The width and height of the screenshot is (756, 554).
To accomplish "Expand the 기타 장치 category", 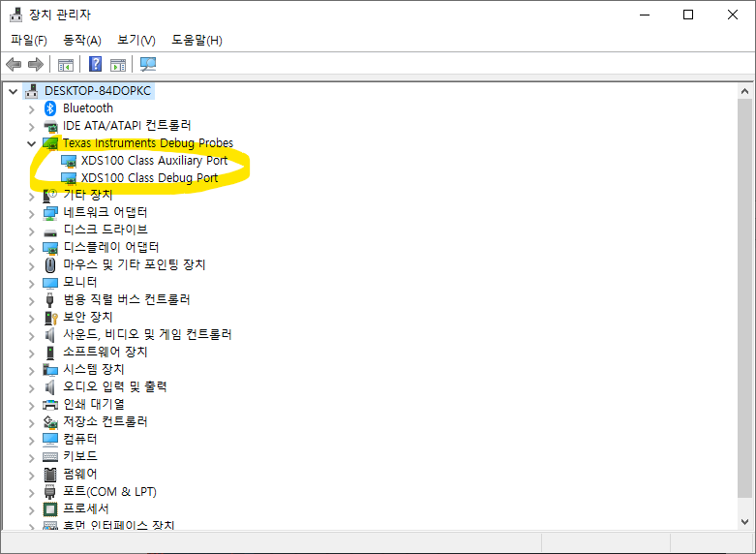I will pyautogui.click(x=32, y=196).
